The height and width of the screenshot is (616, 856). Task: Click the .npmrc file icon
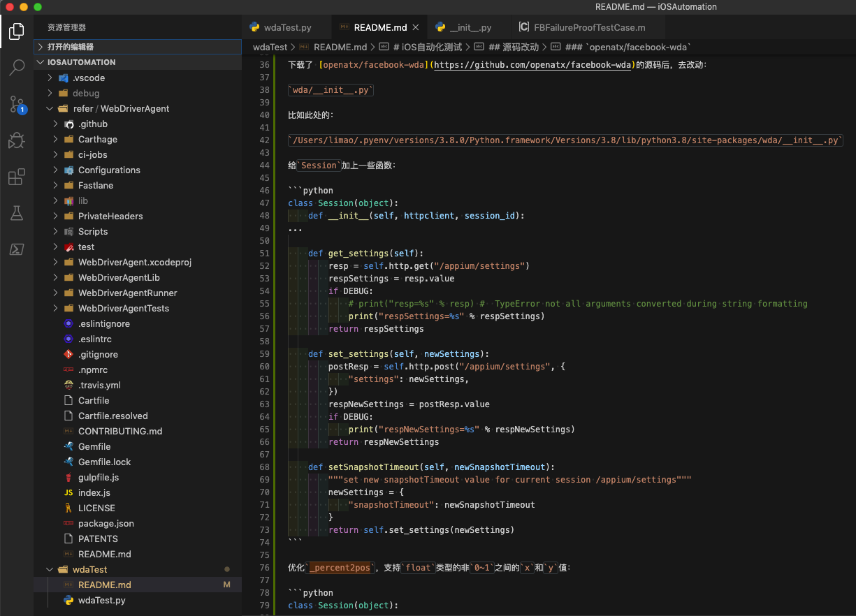(68, 369)
